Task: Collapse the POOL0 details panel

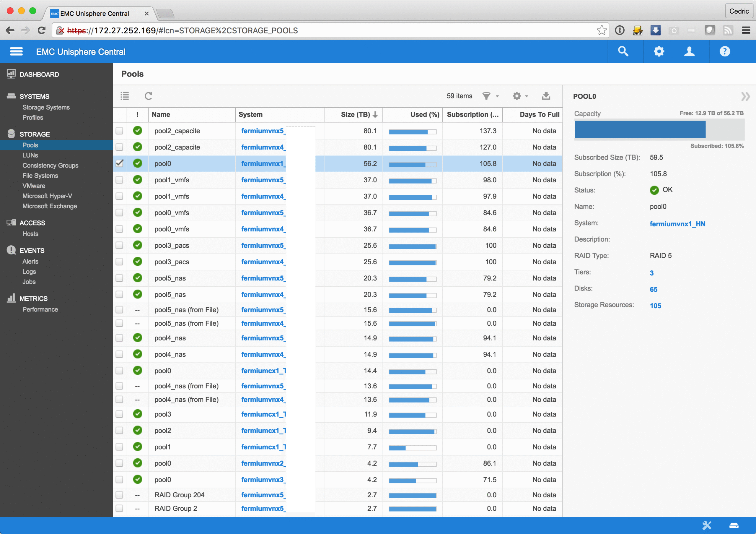Action: point(745,97)
